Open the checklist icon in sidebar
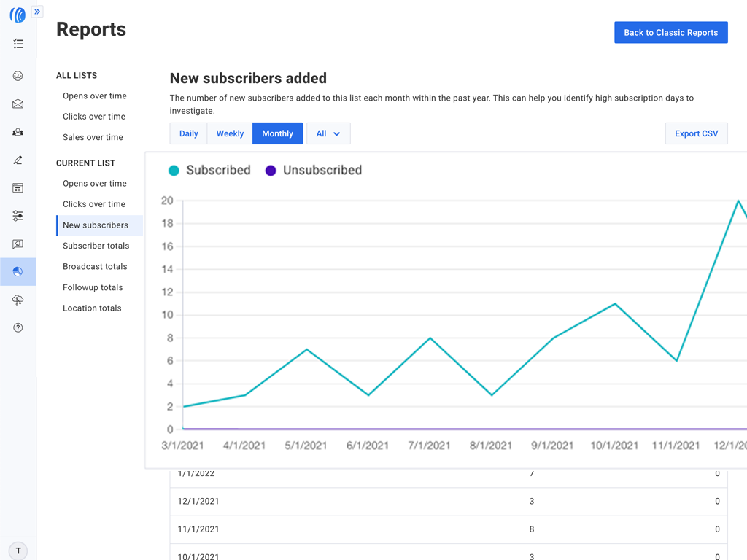Viewport: 747px width, 560px height. click(18, 44)
